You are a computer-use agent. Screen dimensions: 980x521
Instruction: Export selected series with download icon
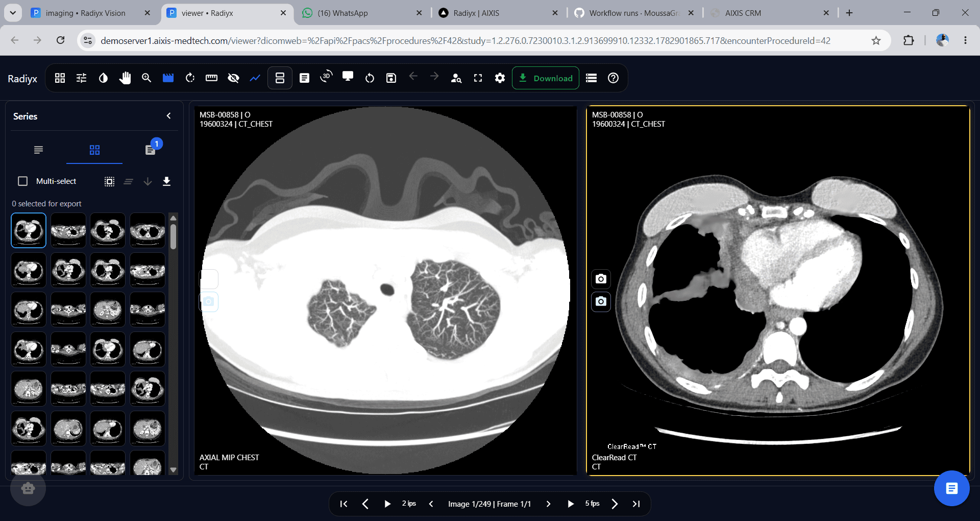pos(166,181)
